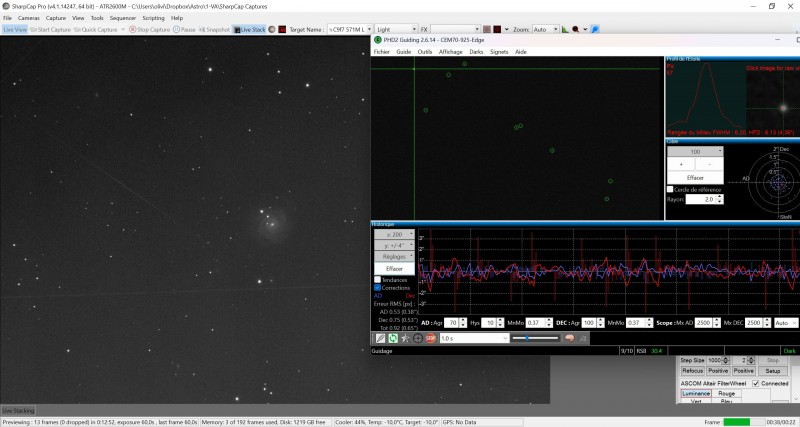The width and height of the screenshot is (800, 427).
Task: Click the PHD2 auto-select star icon
Action: point(406,338)
